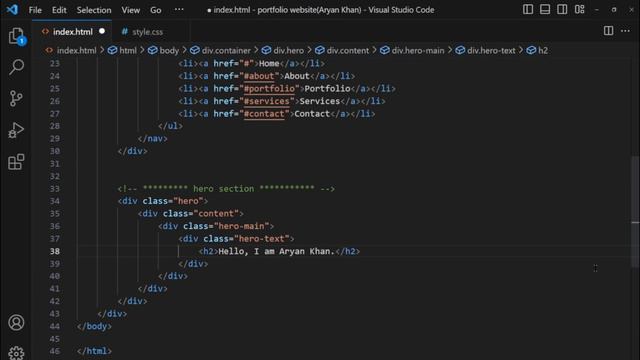Image resolution: width=640 pixels, height=360 pixels.
Task: Click the "content" class value
Action: [216, 213]
